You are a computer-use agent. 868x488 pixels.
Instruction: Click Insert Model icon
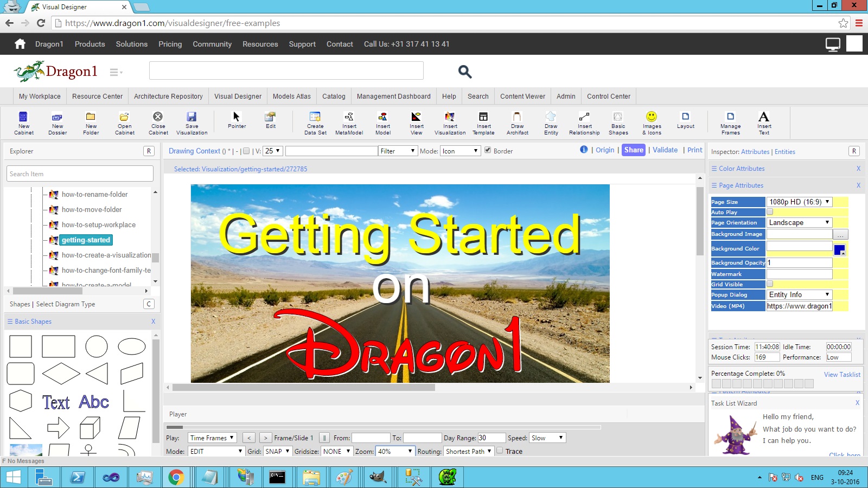pyautogui.click(x=382, y=123)
